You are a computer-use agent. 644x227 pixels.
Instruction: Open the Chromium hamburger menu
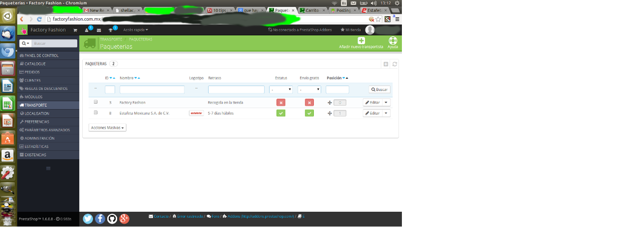point(397,19)
